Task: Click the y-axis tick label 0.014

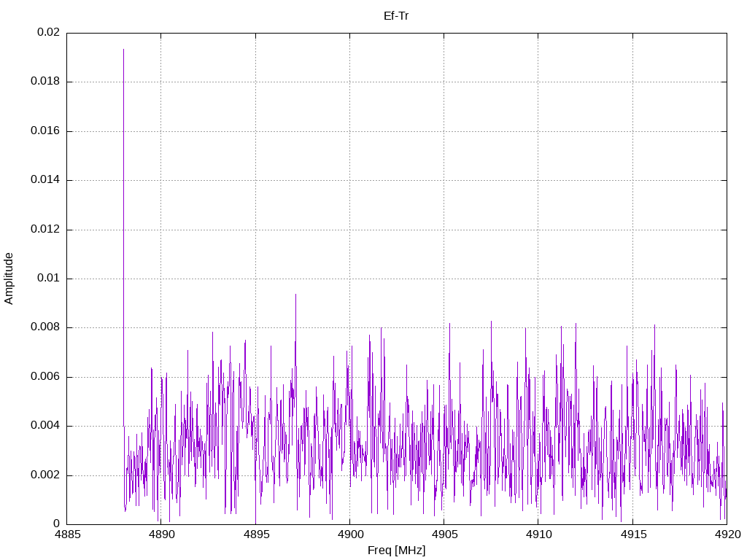Action: (45, 180)
